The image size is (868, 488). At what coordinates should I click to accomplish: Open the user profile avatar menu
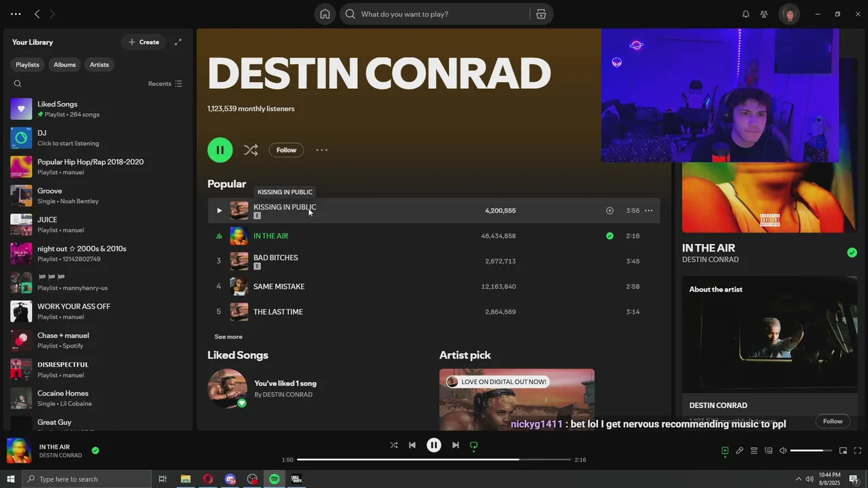pyautogui.click(x=789, y=14)
